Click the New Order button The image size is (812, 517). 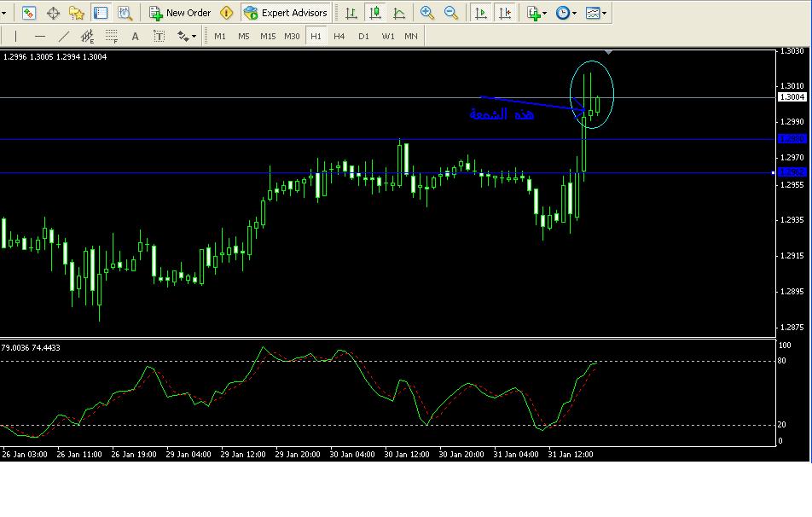pyautogui.click(x=180, y=13)
